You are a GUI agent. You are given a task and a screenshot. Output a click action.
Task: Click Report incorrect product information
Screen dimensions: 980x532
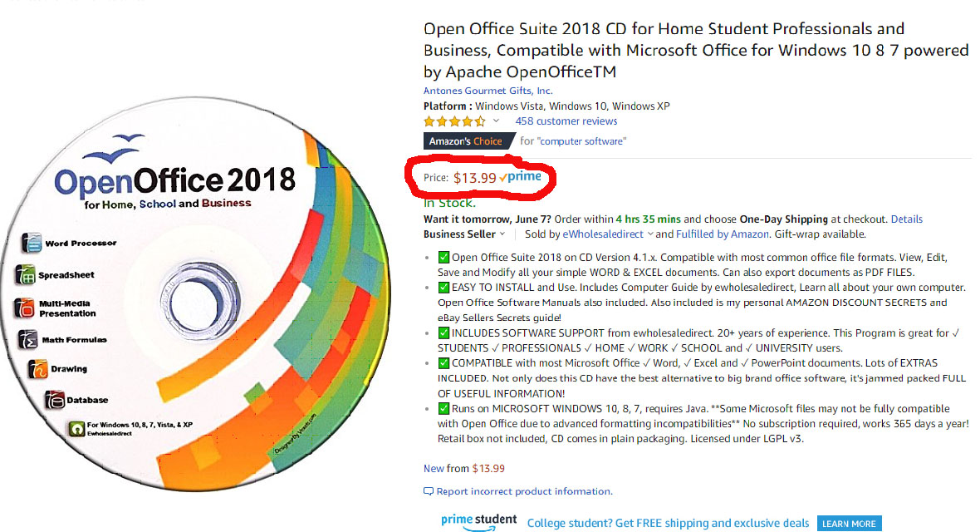point(524,491)
